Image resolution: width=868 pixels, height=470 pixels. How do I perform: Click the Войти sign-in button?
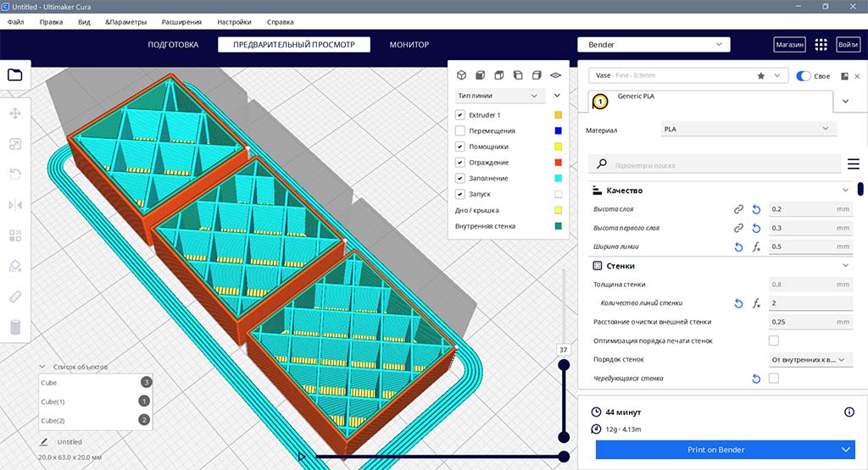pyautogui.click(x=848, y=44)
